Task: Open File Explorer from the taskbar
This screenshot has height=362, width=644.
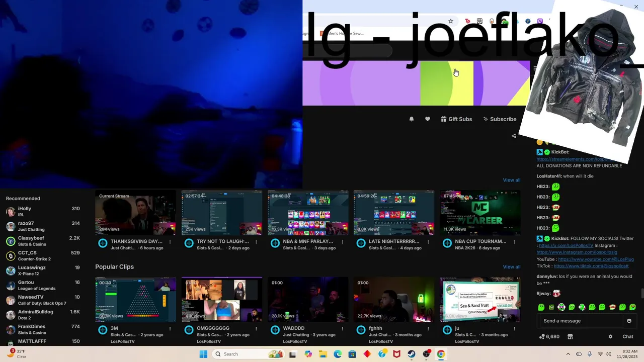Action: point(323,354)
